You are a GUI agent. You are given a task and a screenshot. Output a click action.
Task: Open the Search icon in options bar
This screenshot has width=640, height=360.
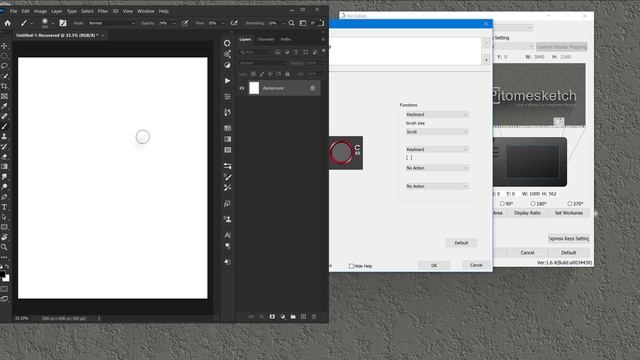[x=291, y=23]
